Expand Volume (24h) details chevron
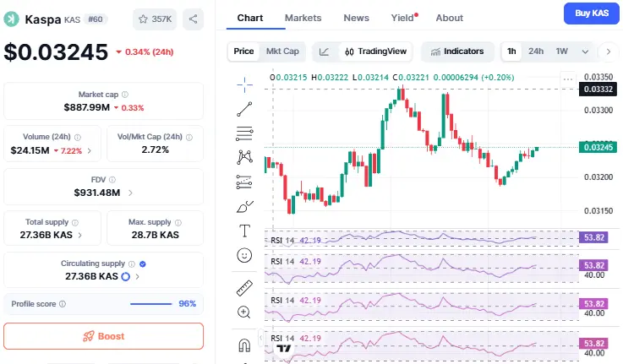This screenshot has width=623, height=364. point(90,151)
